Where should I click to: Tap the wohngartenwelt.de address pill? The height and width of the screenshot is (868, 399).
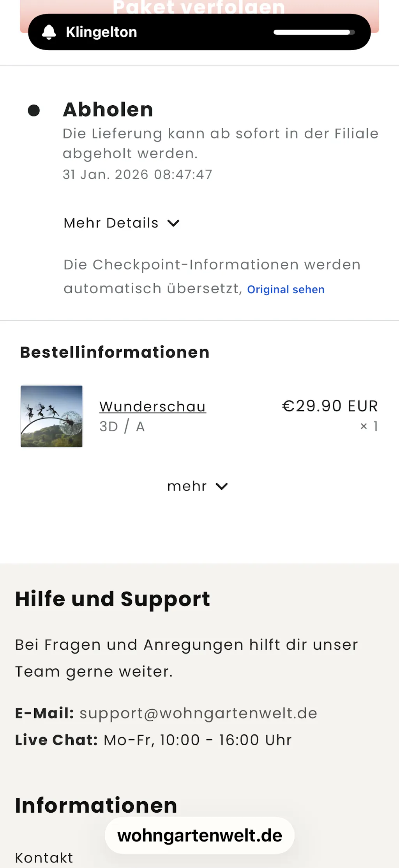[199, 836]
